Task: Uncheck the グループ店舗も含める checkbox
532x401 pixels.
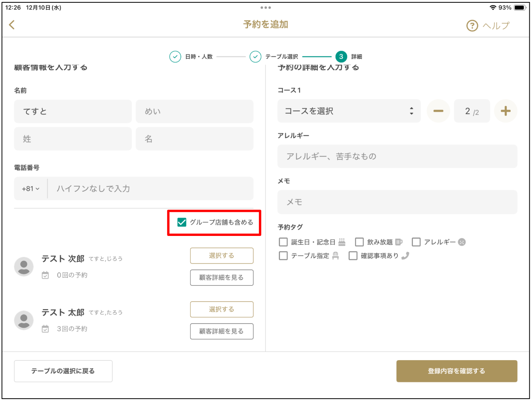Action: pyautogui.click(x=181, y=222)
